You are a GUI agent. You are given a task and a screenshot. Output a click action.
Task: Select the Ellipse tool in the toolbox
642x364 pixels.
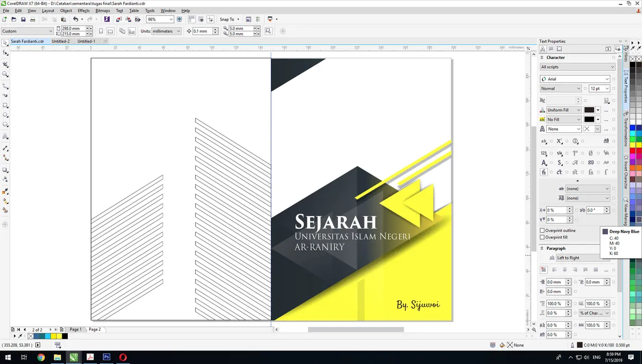6,115
